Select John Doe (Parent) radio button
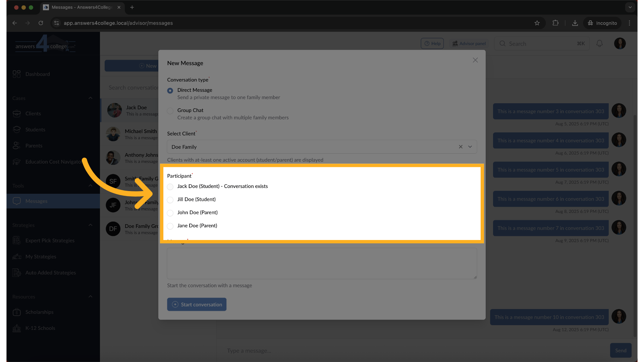 pos(170,213)
